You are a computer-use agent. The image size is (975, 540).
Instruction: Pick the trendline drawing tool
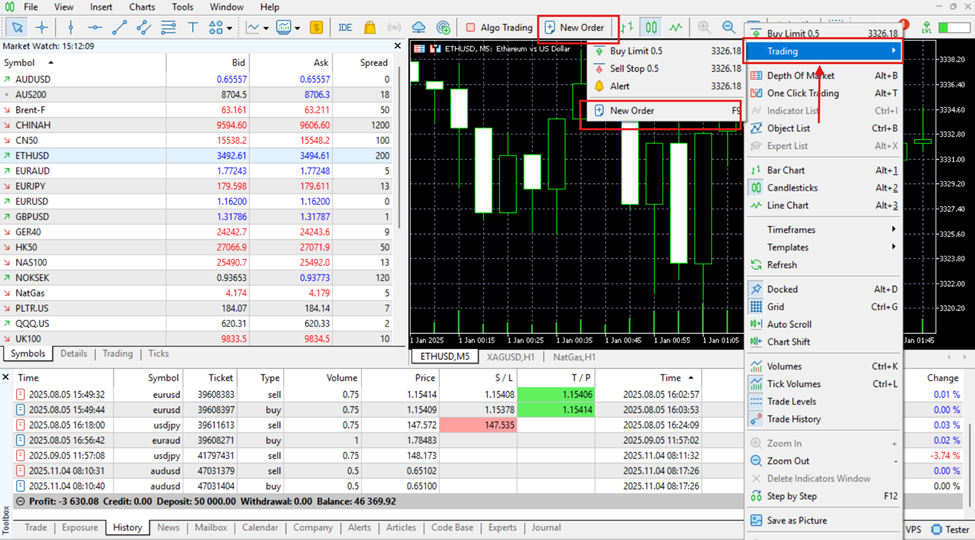pyautogui.click(x=120, y=27)
